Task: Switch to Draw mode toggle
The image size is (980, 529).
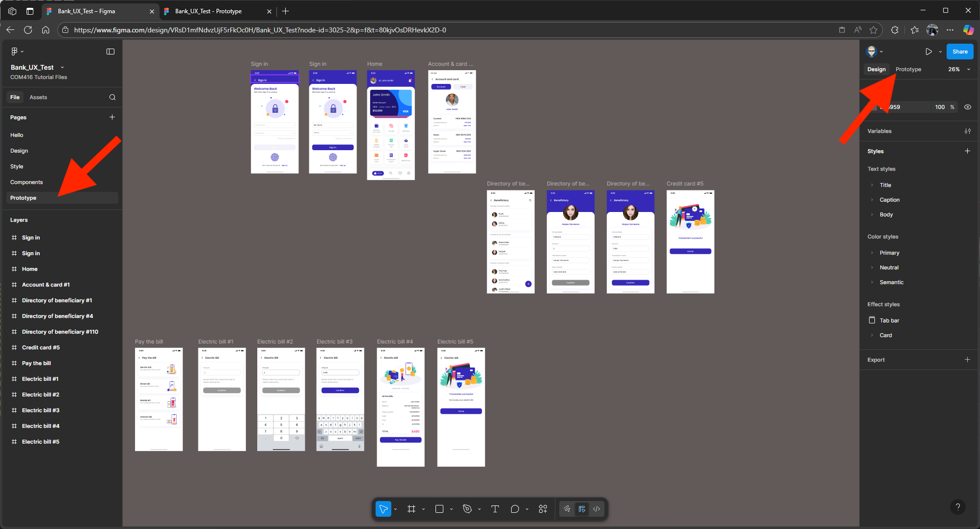Action: point(567,509)
